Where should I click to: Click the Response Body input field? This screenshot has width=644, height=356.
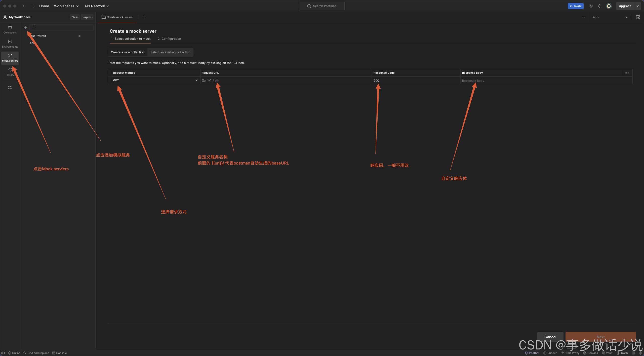[544, 80]
